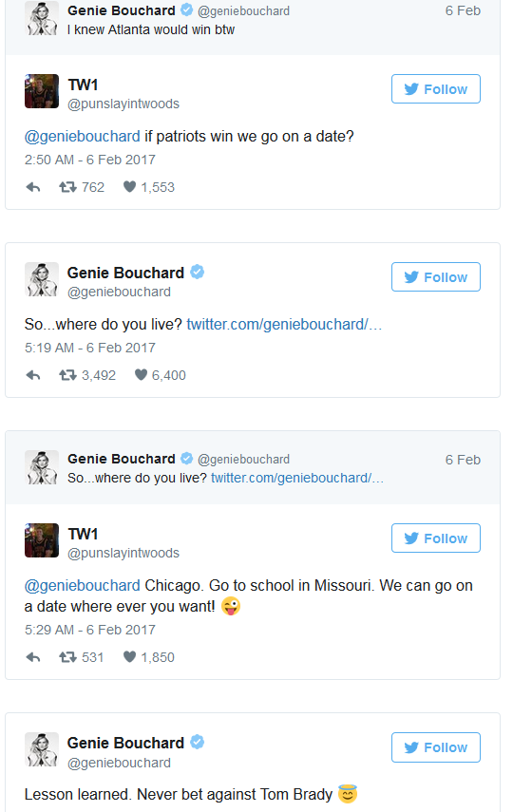Open the 5:29 AM - 6 Feb 2017 timestamp
The image size is (513, 812).
(90, 630)
